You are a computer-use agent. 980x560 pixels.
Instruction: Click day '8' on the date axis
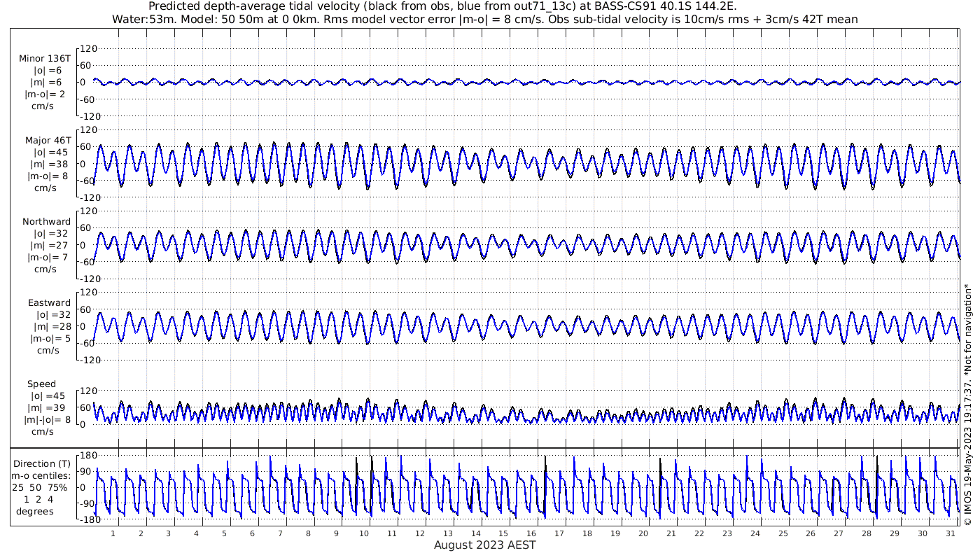[308, 533]
